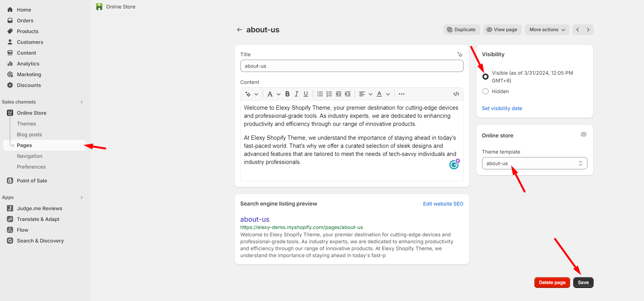Viewport: 644px width, 301px height.
Task: Click Set visibility date link
Action: tap(502, 108)
